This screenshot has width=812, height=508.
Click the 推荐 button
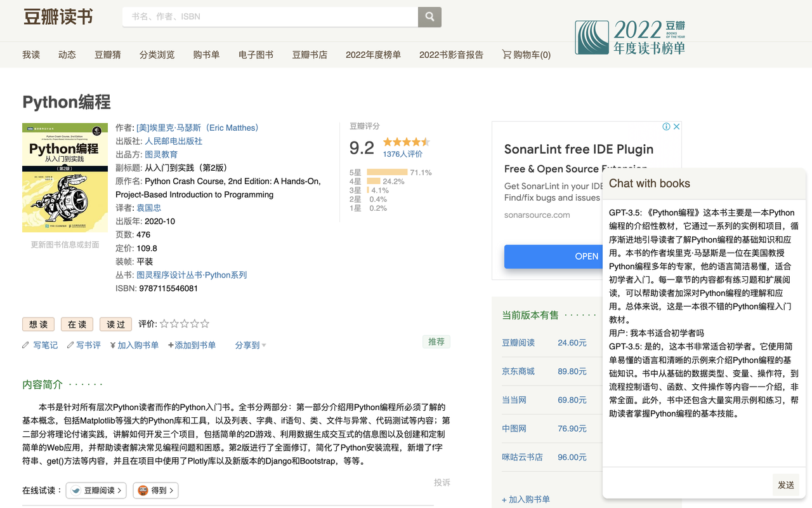[x=436, y=342]
